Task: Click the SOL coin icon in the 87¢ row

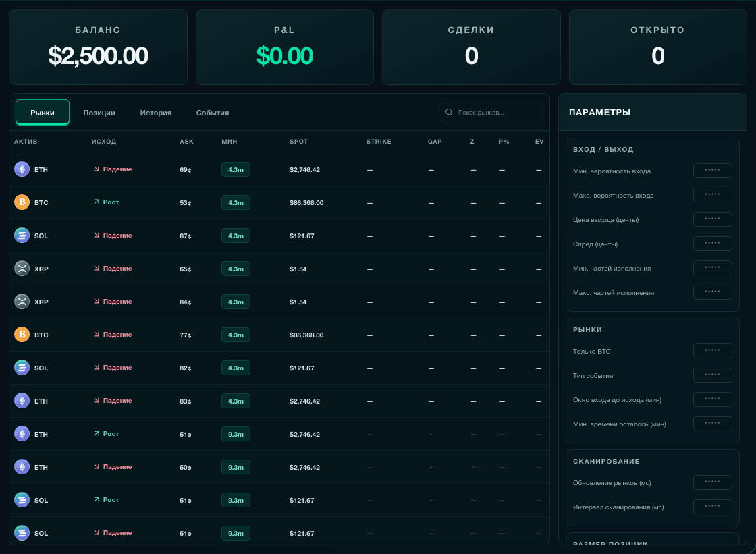Action: tap(22, 236)
